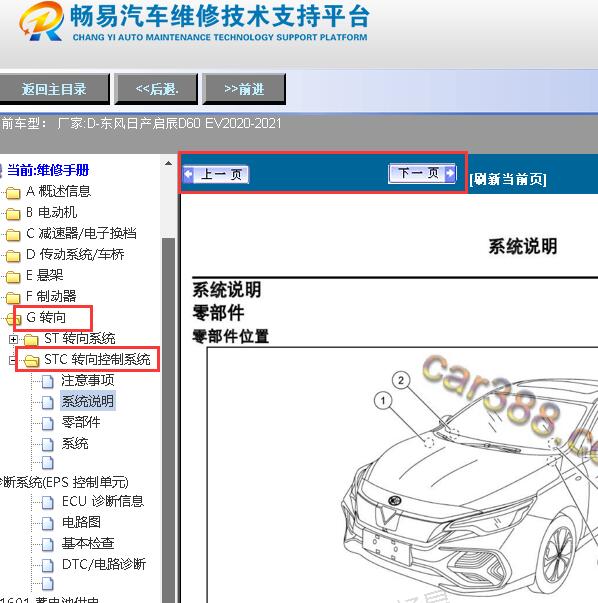Expand the ST 转向系统 tree node
598x603 pixels.
(13, 340)
